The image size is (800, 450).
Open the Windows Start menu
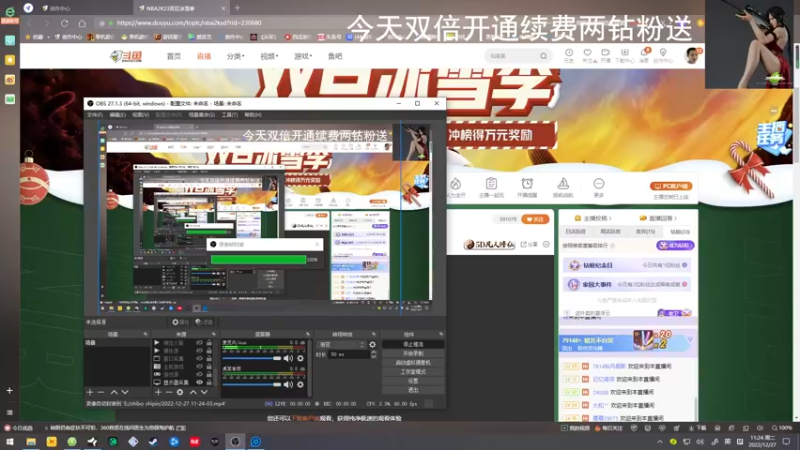(10, 441)
